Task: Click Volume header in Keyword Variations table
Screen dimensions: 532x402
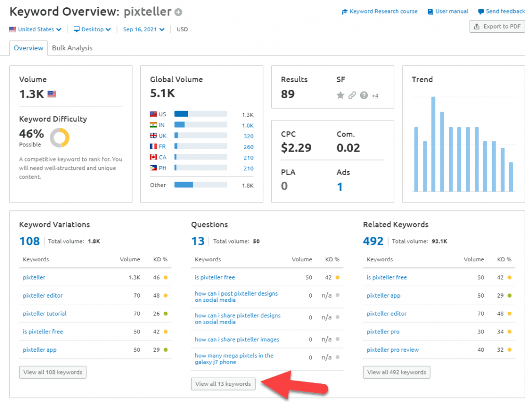Action: 129,259
